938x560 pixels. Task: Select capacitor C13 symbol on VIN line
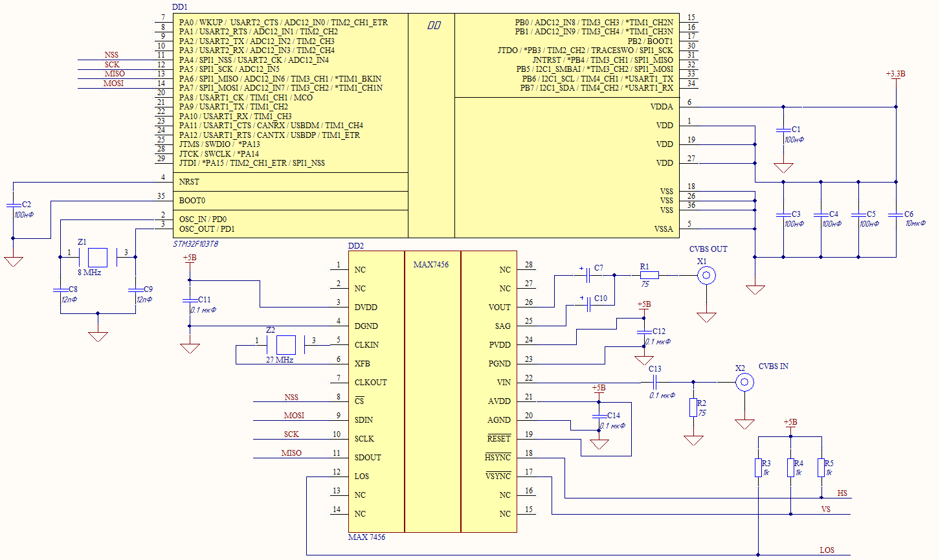pos(655,383)
